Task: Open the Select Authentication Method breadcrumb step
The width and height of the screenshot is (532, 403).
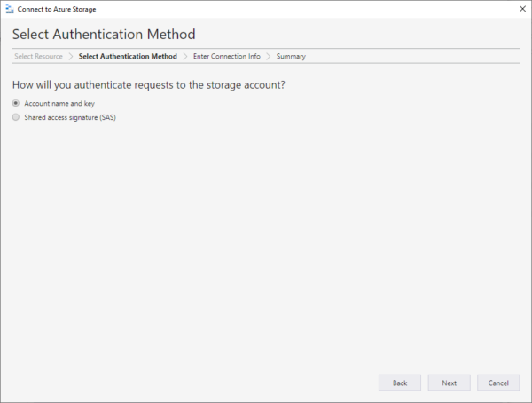Action: point(128,57)
